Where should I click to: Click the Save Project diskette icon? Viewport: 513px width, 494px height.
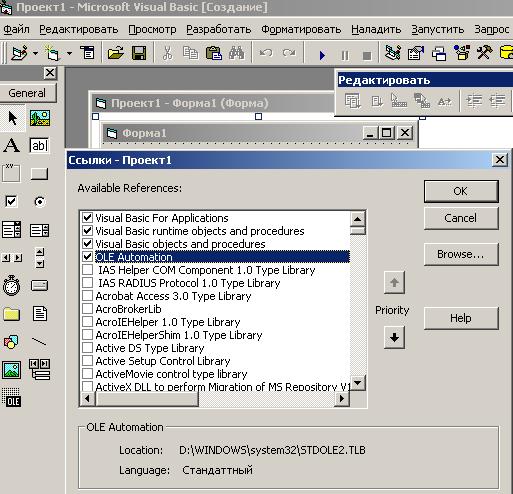pos(139,53)
